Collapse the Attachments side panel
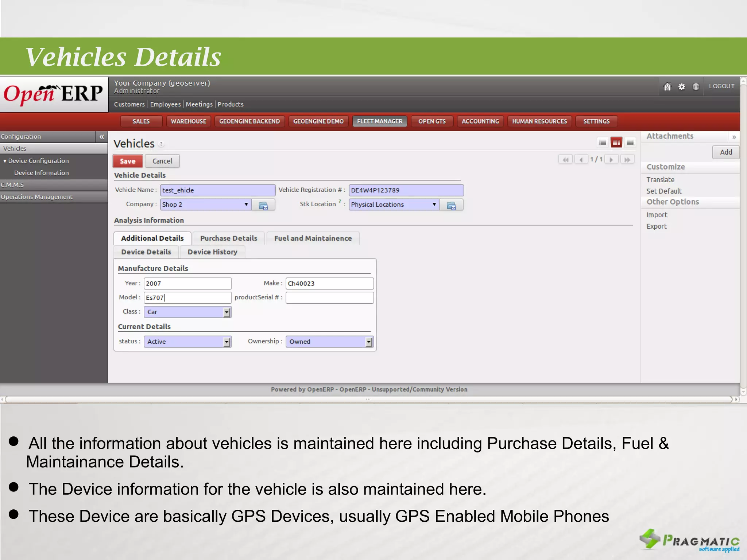747x560 pixels. coord(734,137)
